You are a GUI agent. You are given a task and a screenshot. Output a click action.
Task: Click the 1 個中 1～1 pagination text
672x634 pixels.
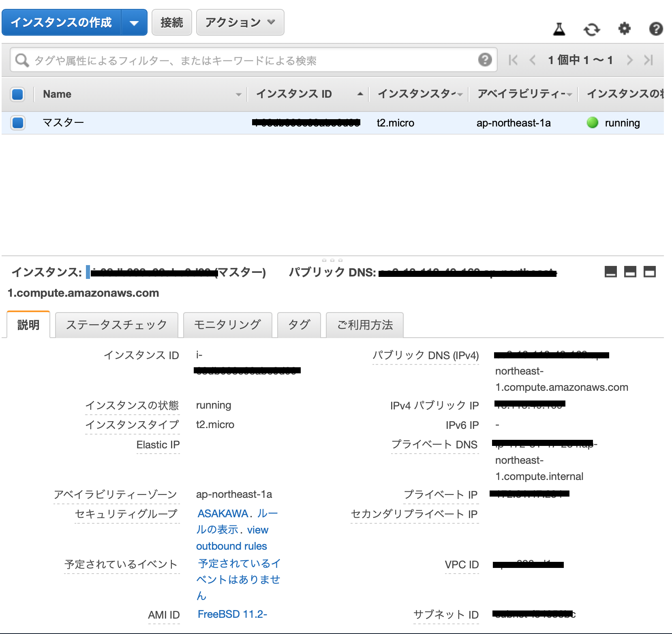click(x=580, y=60)
